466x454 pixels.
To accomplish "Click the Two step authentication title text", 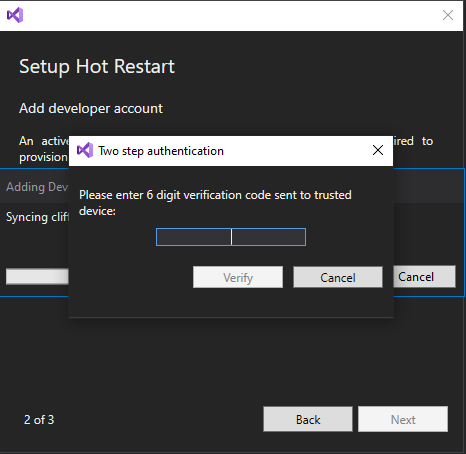I will tap(161, 151).
